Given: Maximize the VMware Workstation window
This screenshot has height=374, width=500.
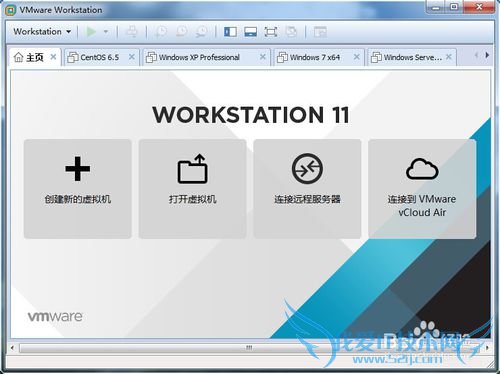Looking at the screenshot, I should [454, 7].
